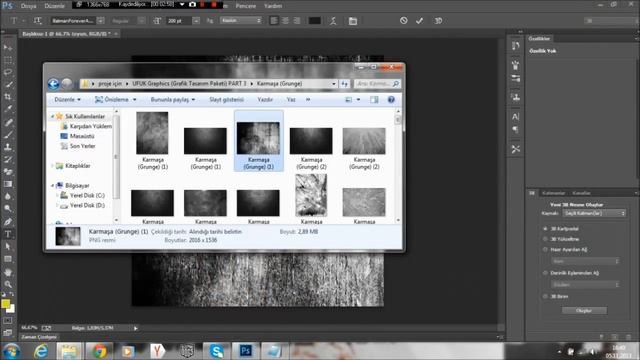Select 3B Yükseltme radio option
Screen dimensions: 640x360
(x=545, y=239)
